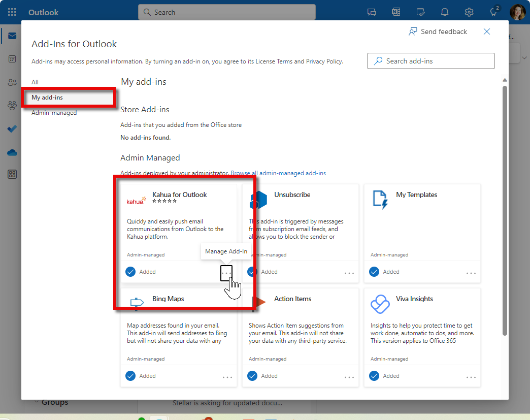Click the Settings gear icon
Viewport: 530px width, 420px height.
point(469,12)
